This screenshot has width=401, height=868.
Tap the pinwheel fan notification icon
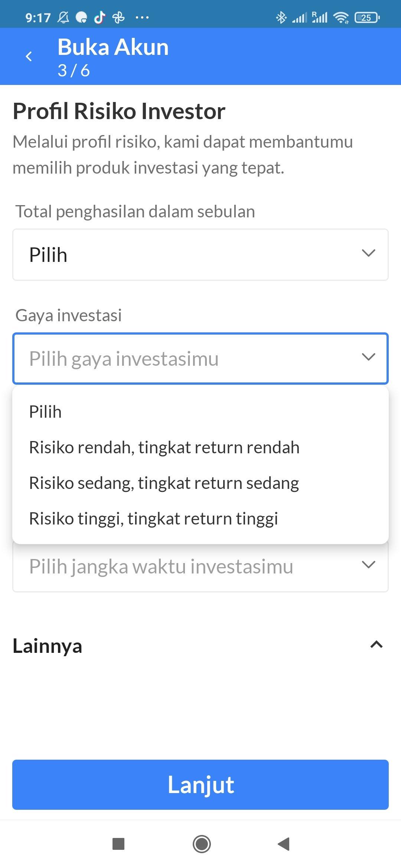[118, 17]
